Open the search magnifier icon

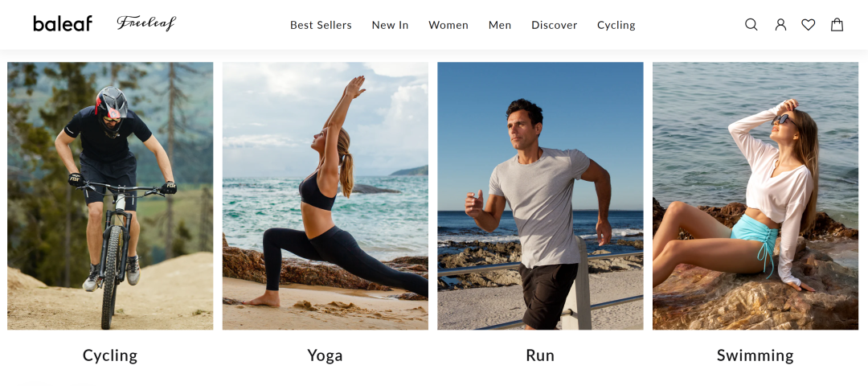[x=751, y=24]
